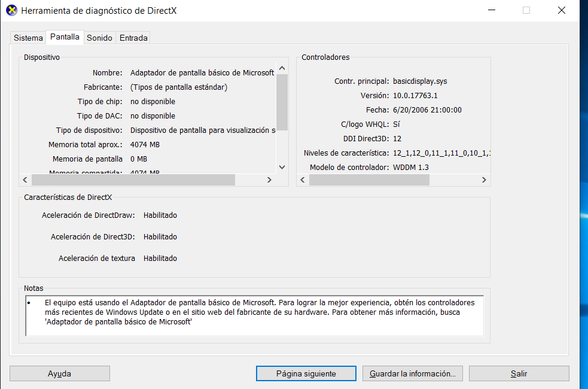Image resolution: width=588 pixels, height=389 pixels.
Task: Click the version value '10.0.17763.1'
Action: [x=415, y=96]
